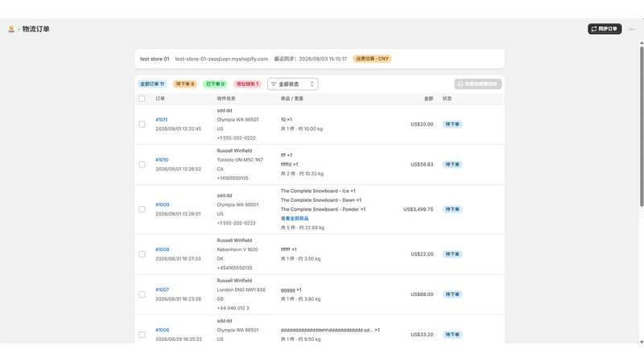Check the box for order #1011
644x362 pixels.
pyautogui.click(x=142, y=124)
